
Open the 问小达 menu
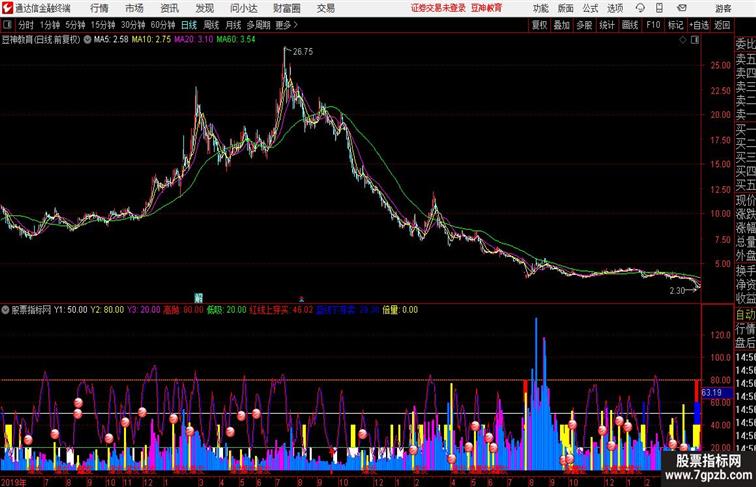coord(243,8)
